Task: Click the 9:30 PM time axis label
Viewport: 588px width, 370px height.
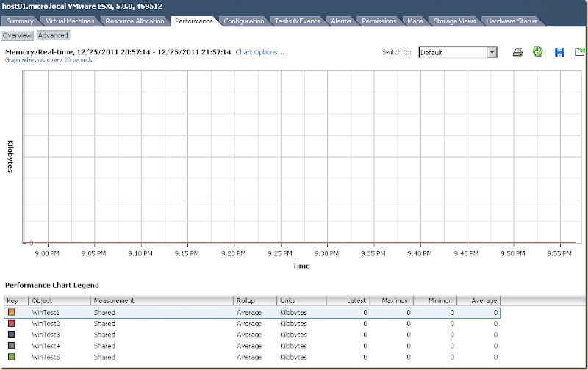Action: (326, 254)
